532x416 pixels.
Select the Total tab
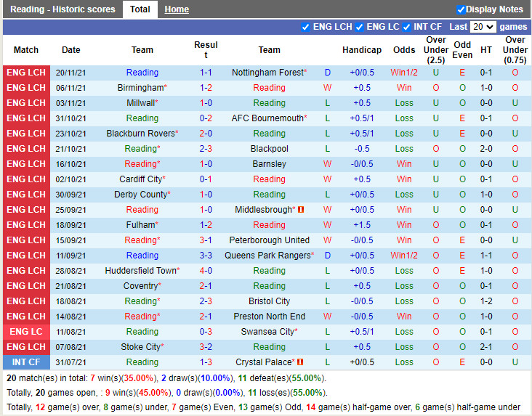coord(140,9)
